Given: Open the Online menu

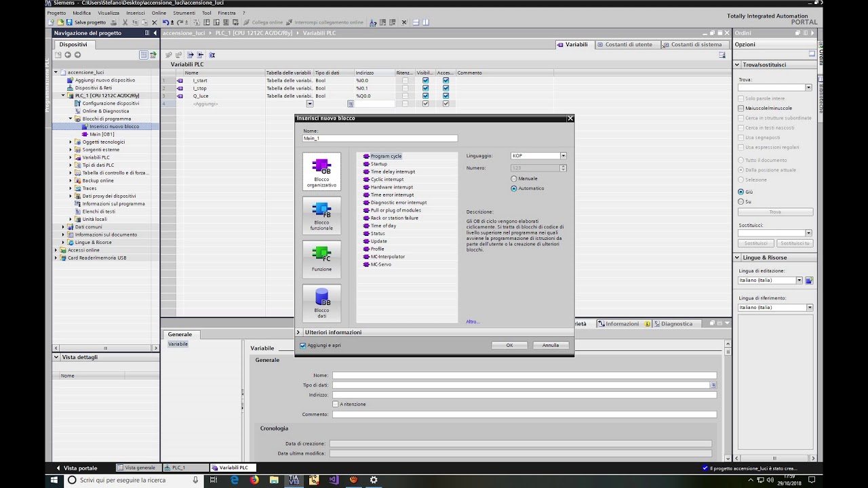Looking at the screenshot, I should (159, 13).
